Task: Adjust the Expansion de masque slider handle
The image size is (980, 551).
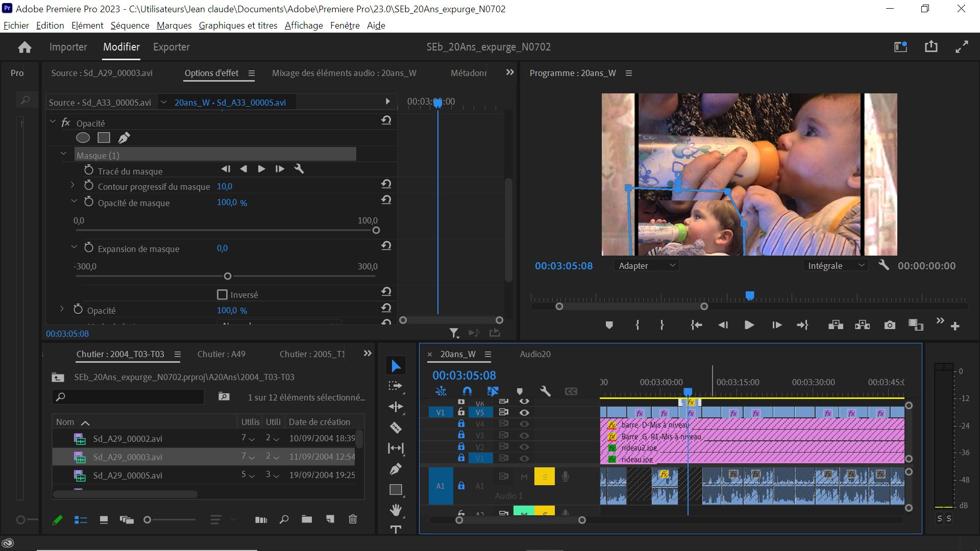Action: pyautogui.click(x=228, y=276)
